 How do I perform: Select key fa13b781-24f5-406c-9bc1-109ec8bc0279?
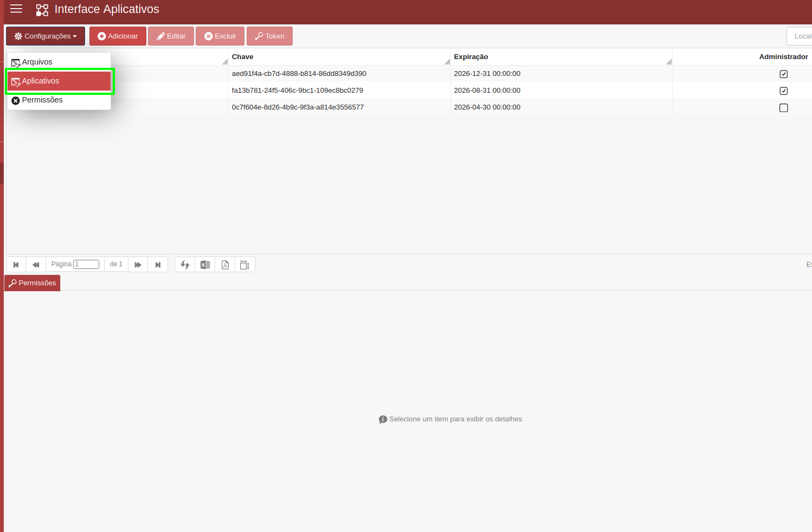297,91
